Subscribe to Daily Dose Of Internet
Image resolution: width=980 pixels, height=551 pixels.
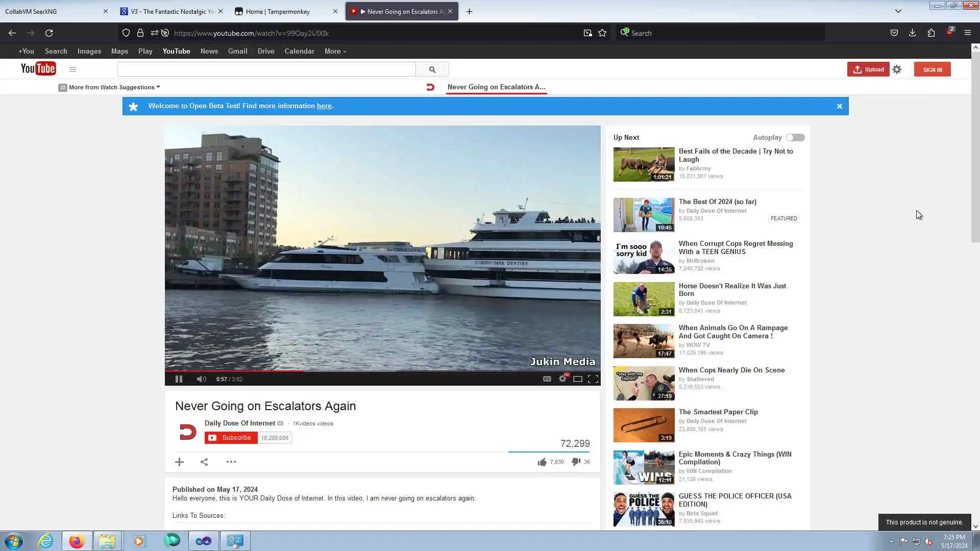point(231,438)
